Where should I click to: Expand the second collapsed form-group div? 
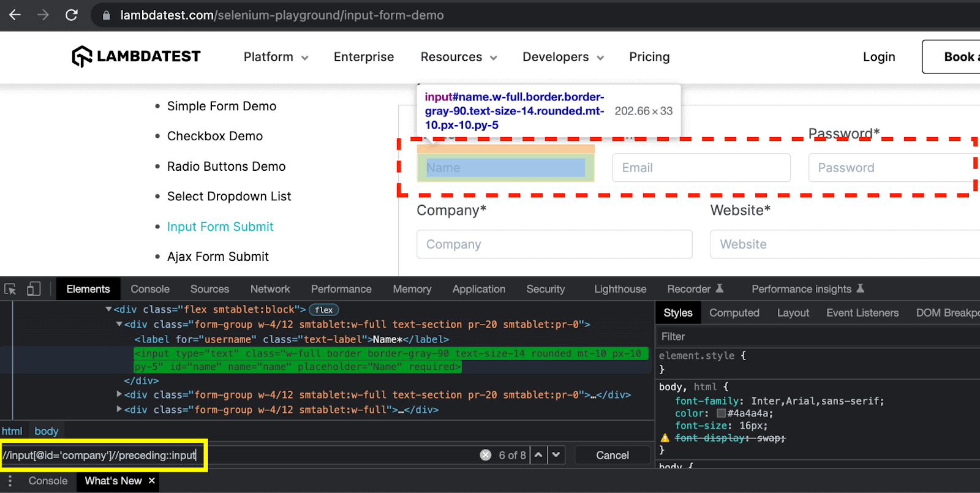[x=119, y=409]
